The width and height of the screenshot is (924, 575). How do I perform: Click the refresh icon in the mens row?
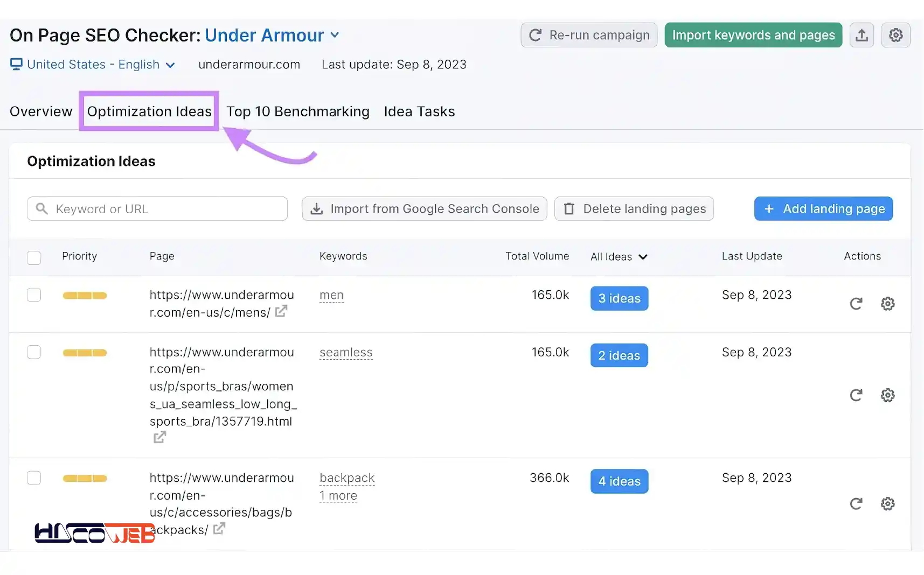tap(856, 304)
